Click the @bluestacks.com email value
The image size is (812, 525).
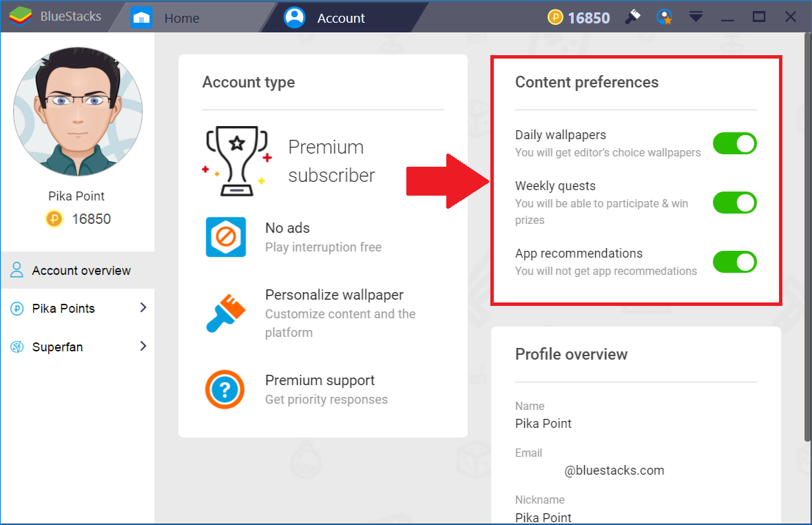(x=614, y=471)
